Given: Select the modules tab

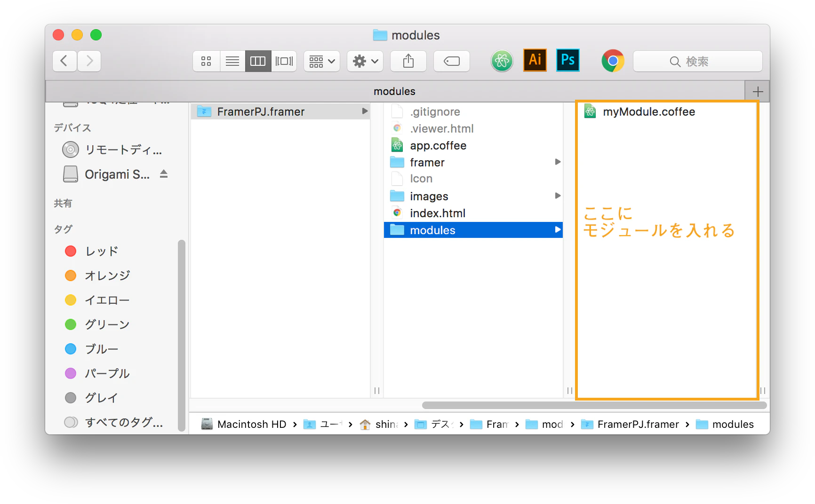Looking at the screenshot, I should pyautogui.click(x=395, y=91).
